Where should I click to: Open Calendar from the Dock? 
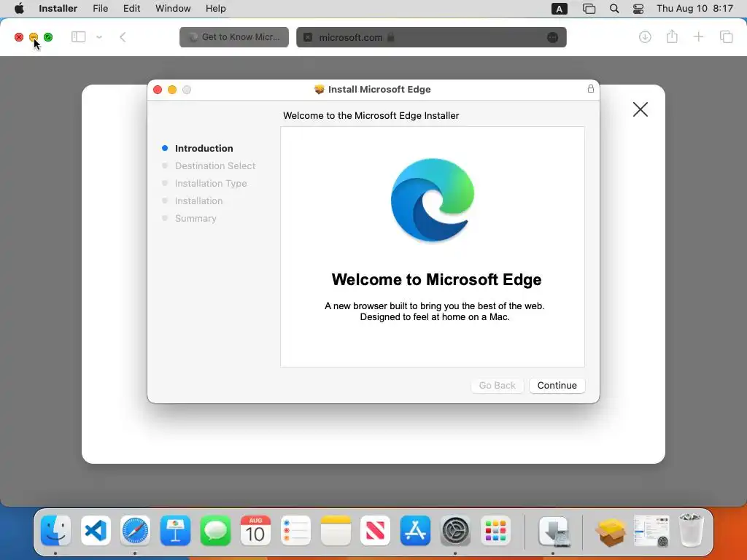click(x=255, y=531)
